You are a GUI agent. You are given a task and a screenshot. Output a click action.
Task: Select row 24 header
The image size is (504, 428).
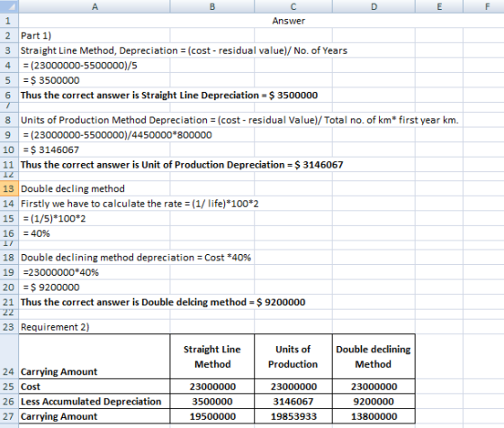point(9,356)
